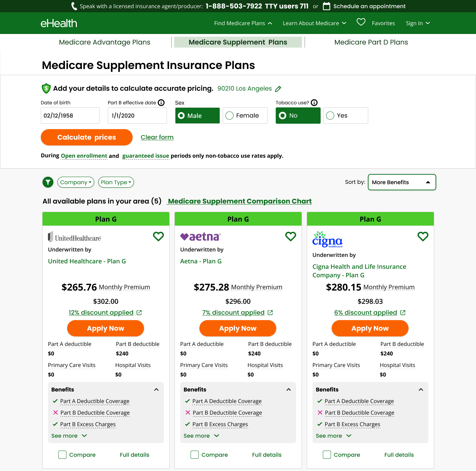Screen dimensions: 476x471
Task: Collapse the Benefits section on the United Healthcare card
Action: (x=156, y=389)
